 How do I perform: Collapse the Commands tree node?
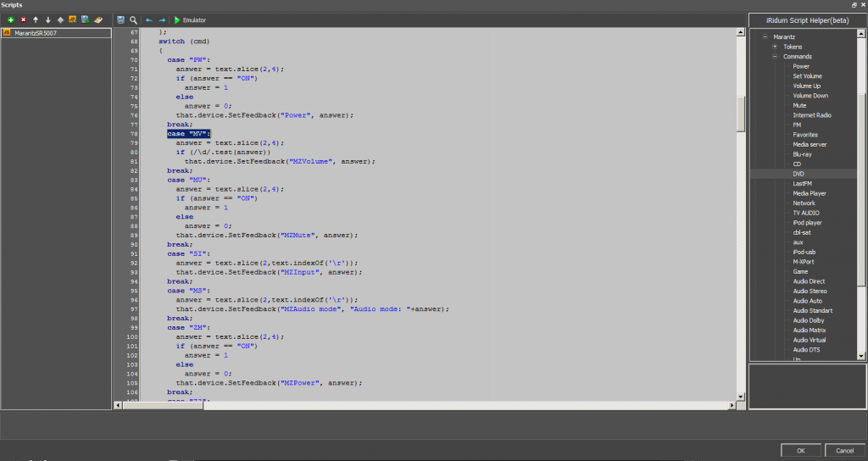(775, 57)
